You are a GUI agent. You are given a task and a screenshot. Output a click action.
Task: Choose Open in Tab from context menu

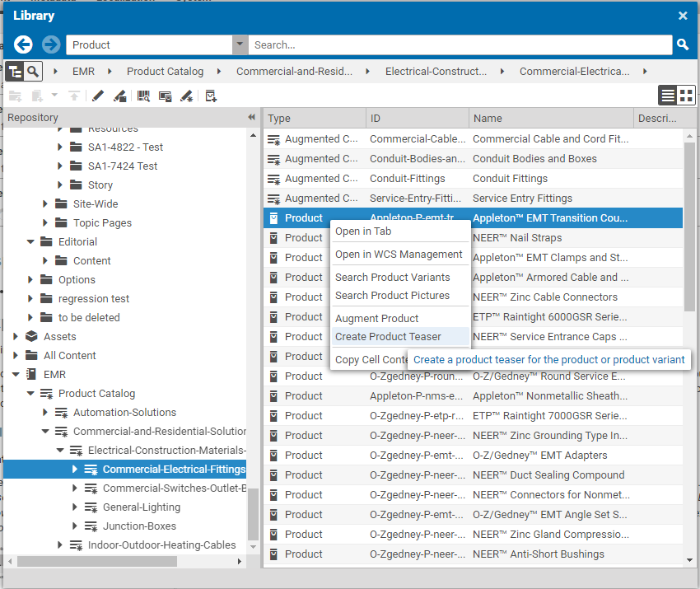coord(400,231)
